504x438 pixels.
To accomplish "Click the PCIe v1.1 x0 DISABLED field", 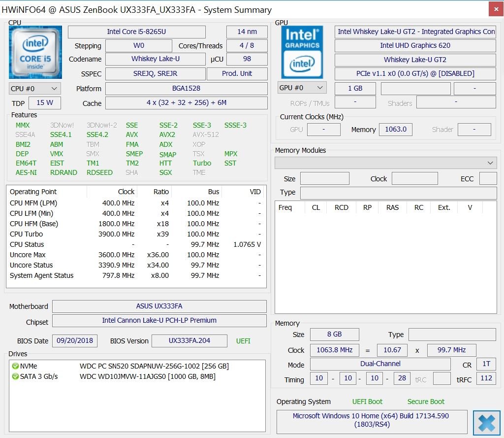I will tap(415, 74).
